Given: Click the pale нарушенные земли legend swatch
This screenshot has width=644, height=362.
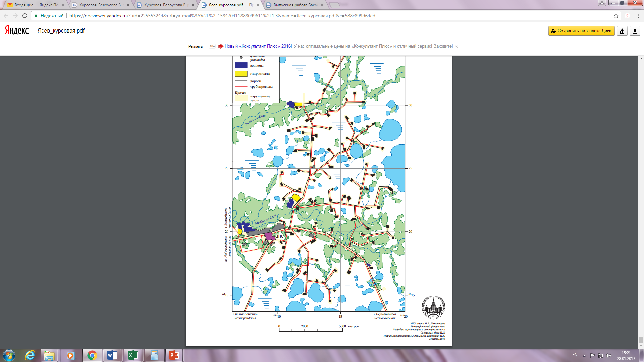Looking at the screenshot, I should point(241,98).
